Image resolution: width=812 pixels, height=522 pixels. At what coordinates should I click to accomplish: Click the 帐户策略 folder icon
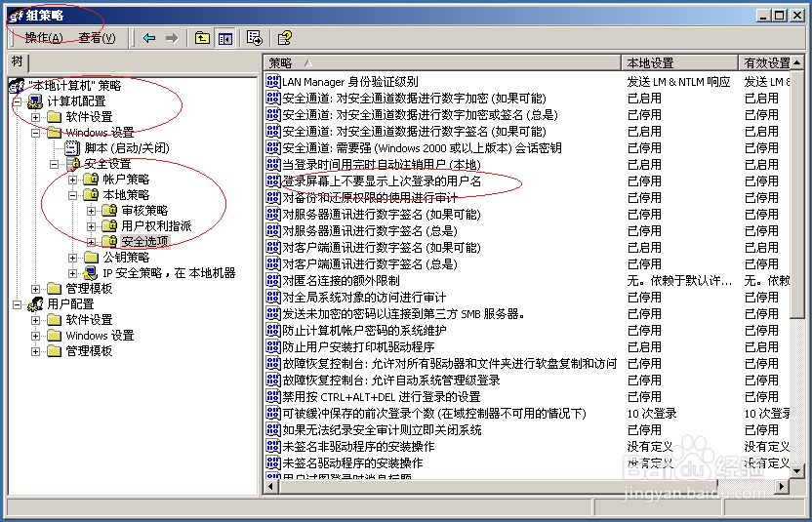point(91,180)
